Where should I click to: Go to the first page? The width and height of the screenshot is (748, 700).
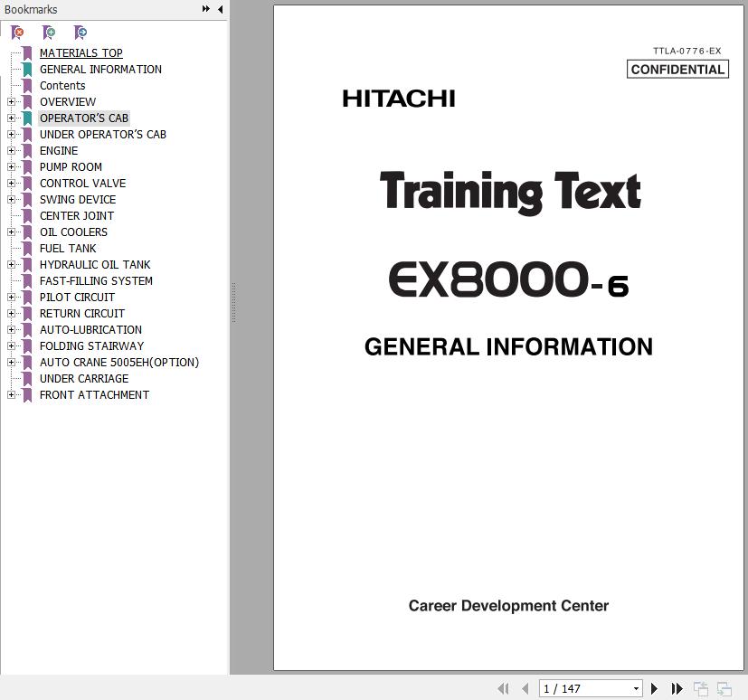503,688
